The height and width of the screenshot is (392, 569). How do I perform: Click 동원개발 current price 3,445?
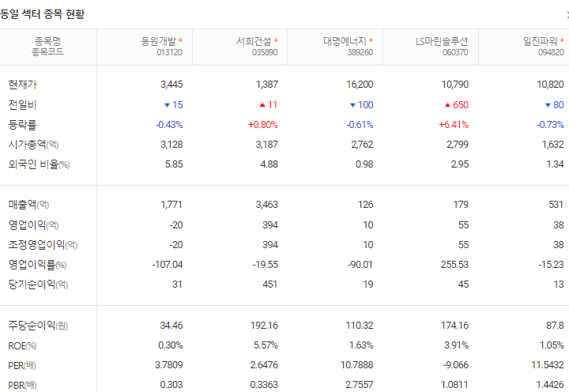click(171, 85)
